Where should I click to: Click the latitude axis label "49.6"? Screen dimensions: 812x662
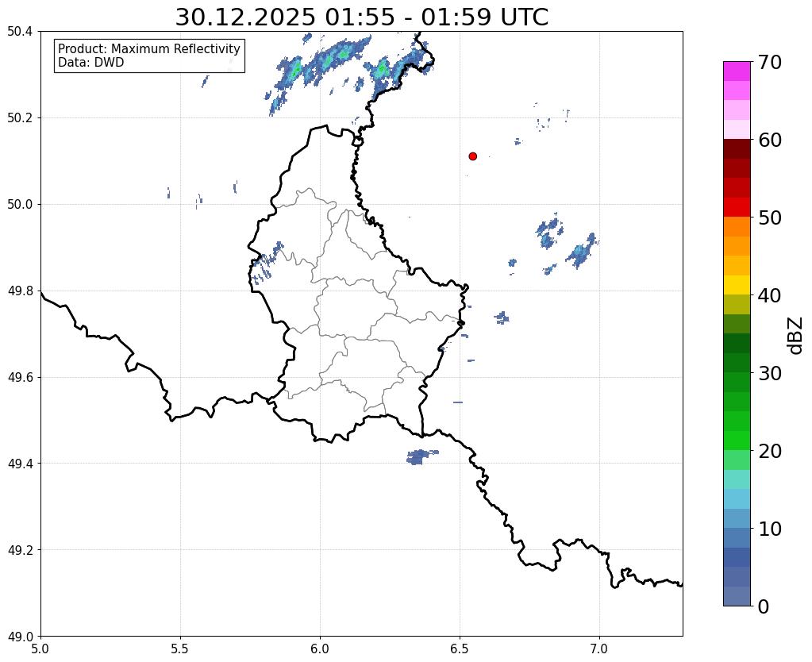(x=20, y=377)
